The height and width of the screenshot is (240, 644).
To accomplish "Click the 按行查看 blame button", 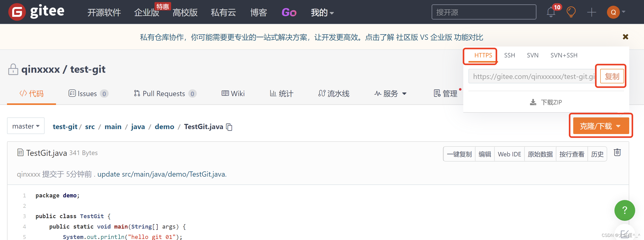I will 572,154.
